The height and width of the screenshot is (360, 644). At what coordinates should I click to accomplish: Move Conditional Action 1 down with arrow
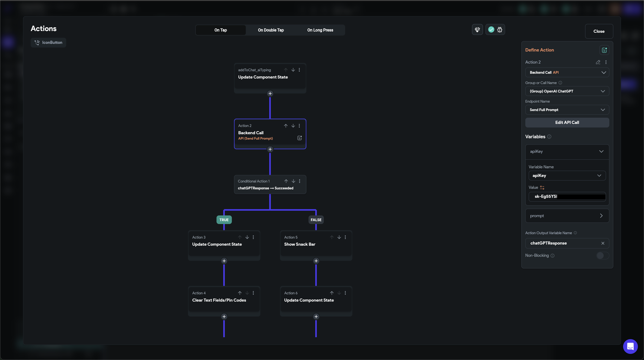[293, 181]
